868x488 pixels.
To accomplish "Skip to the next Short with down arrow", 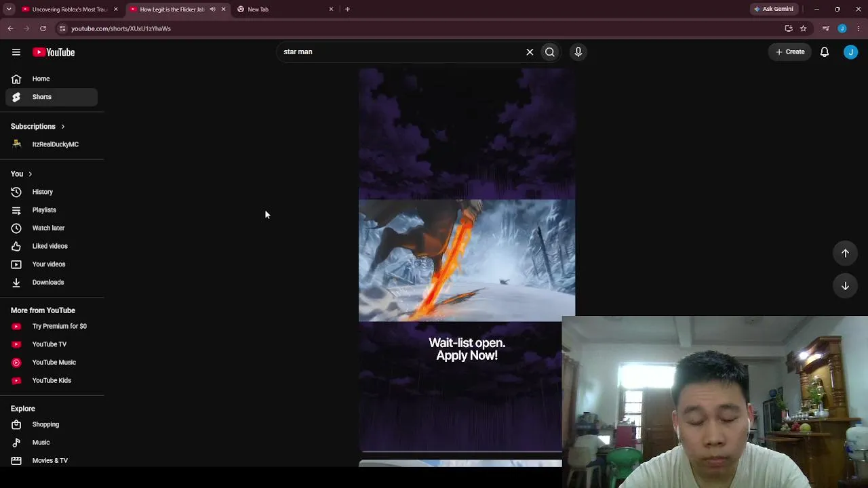I will [845, 285].
